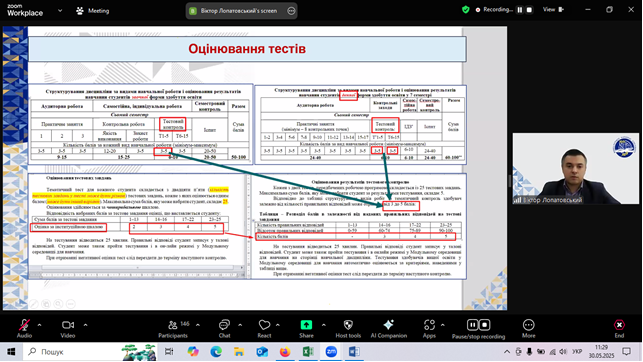Unmute the Audio microphone icon

click(24, 325)
